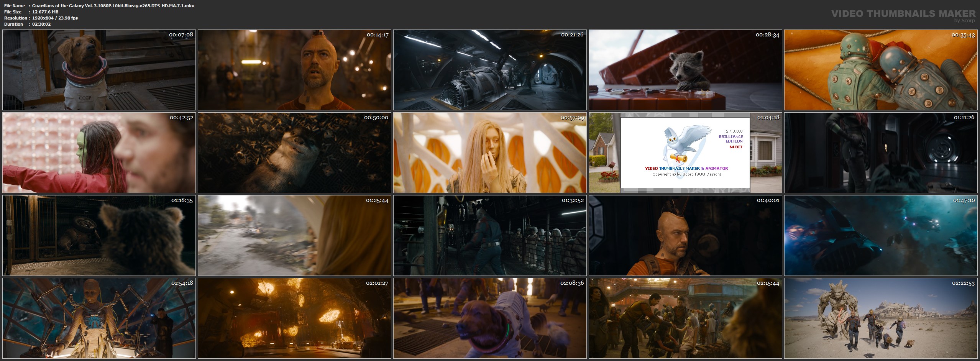Click the 00:35:43 thumbnail with teal spacesuits

pyautogui.click(x=881, y=70)
